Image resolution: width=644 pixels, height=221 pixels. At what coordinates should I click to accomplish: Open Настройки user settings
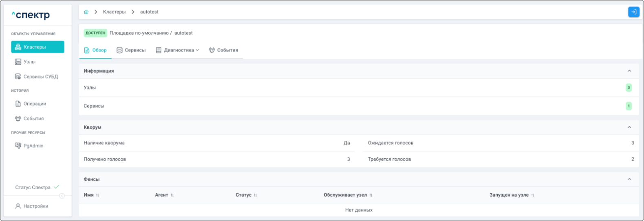35,206
